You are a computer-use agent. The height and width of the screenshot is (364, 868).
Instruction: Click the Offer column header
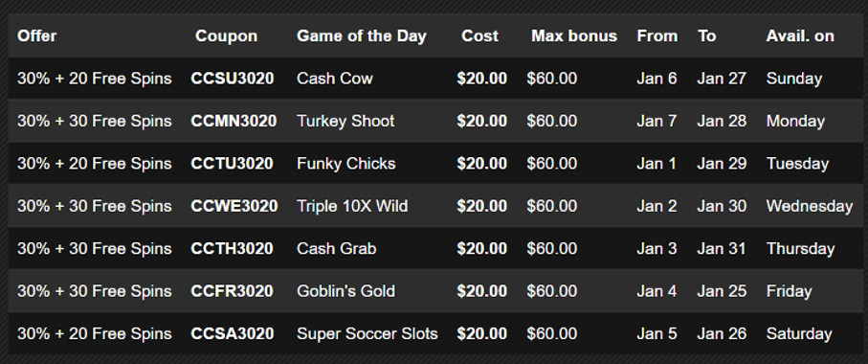36,36
